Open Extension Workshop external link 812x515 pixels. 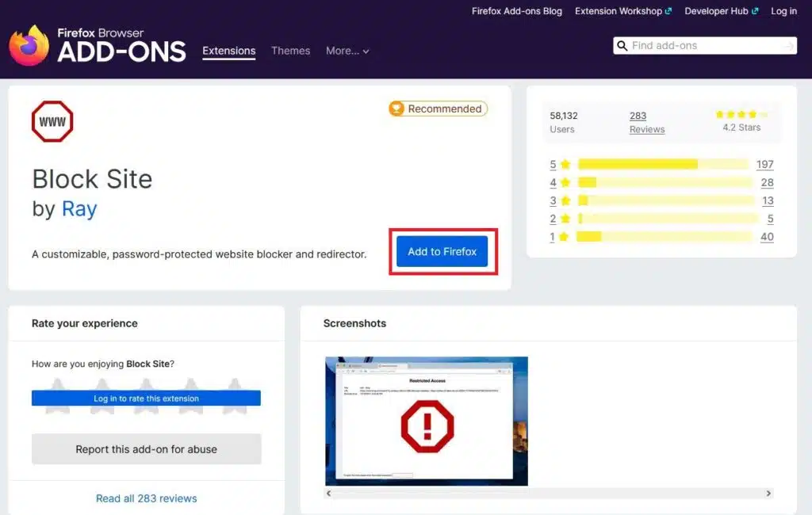pos(623,11)
